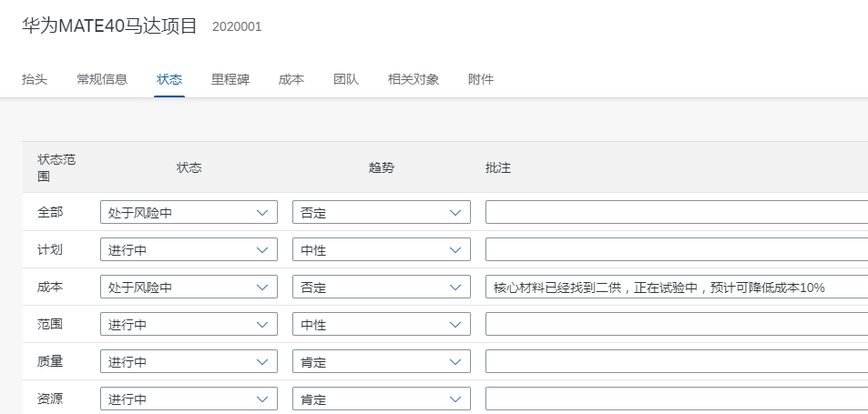Viewport: 868px width, 414px height.
Task: Switch to the 团队 tab
Action: tap(346, 79)
